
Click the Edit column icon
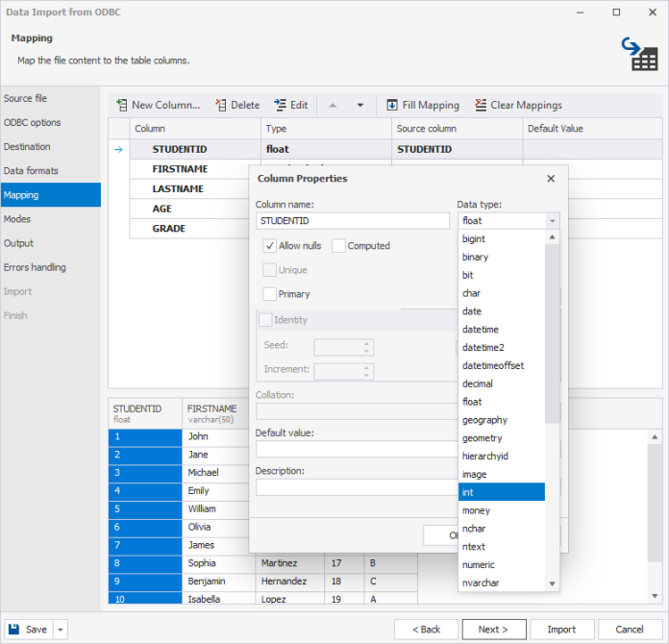(x=281, y=105)
